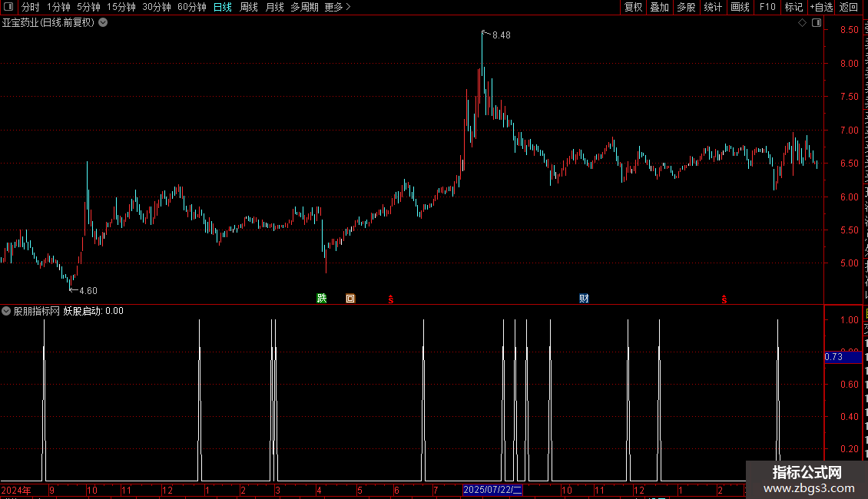Viewport: 868px width, 499px height.
Task: Click the 2025/07/22 date marker
Action: (492, 490)
